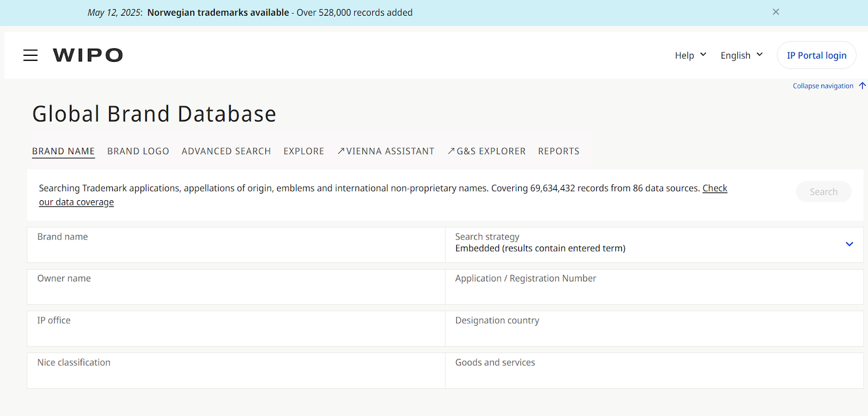Expand the Help dropdown menu
Viewport: 868px width, 416px height.
(691, 55)
